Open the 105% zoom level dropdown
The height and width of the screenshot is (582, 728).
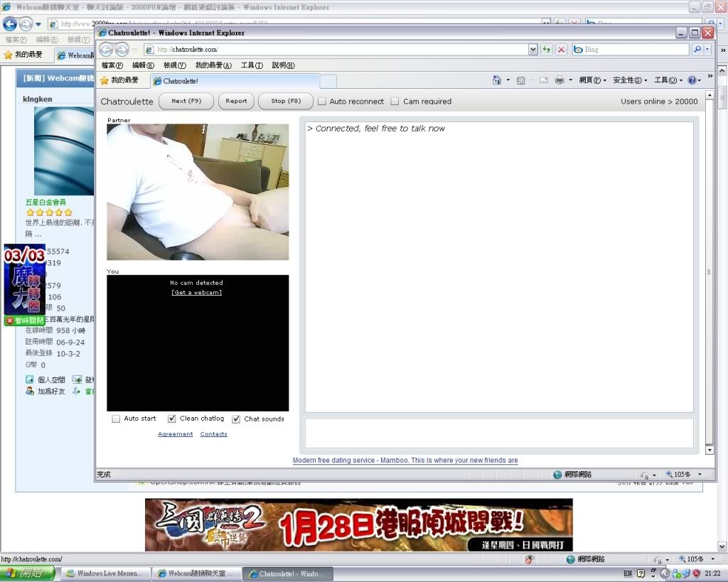[700, 475]
